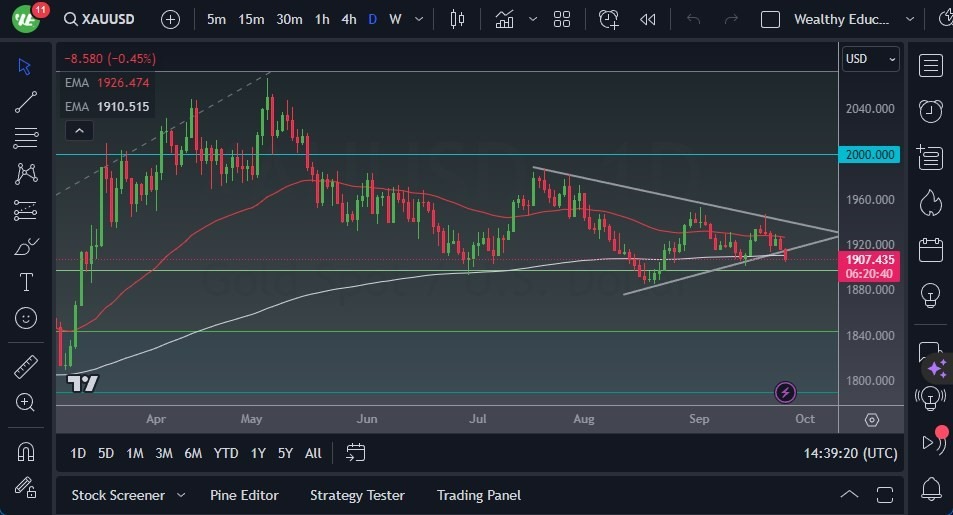Start bar replay mode

pyautogui.click(x=648, y=19)
